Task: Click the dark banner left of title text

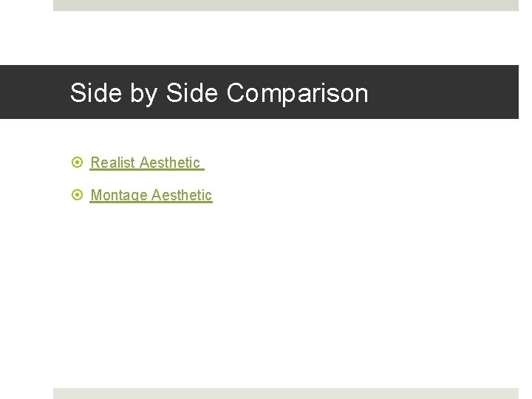Action: pos(33,92)
